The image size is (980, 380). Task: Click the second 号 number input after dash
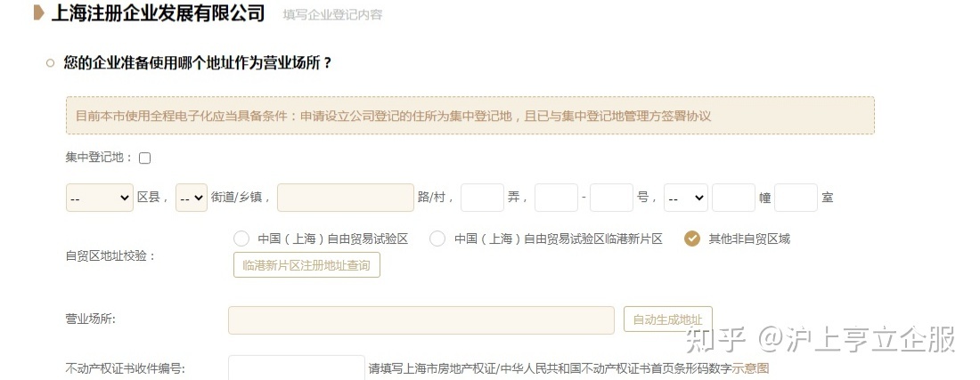coord(611,198)
